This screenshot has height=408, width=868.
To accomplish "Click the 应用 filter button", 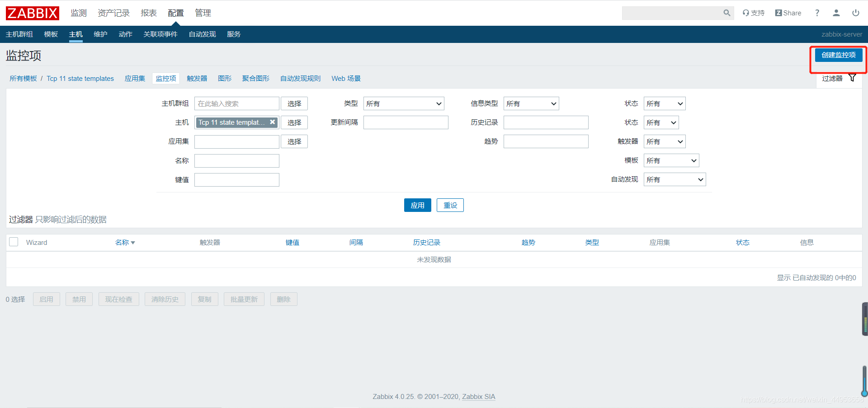I will coord(418,205).
